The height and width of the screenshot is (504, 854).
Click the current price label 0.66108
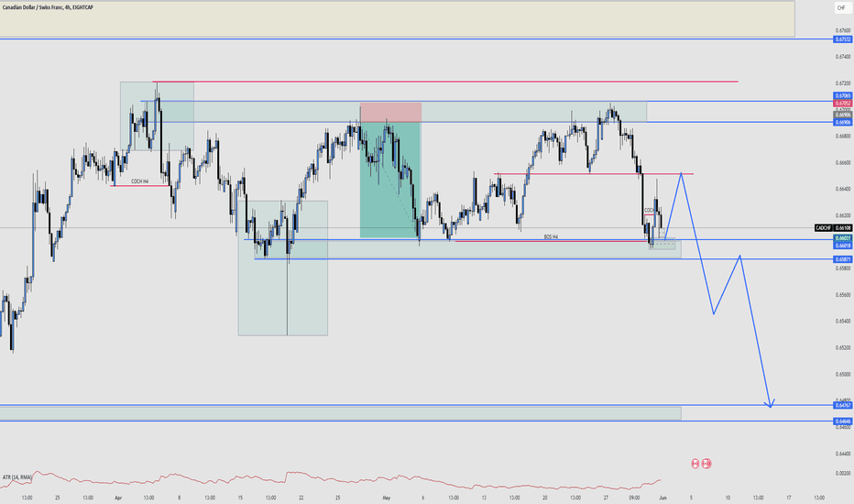coord(843,228)
